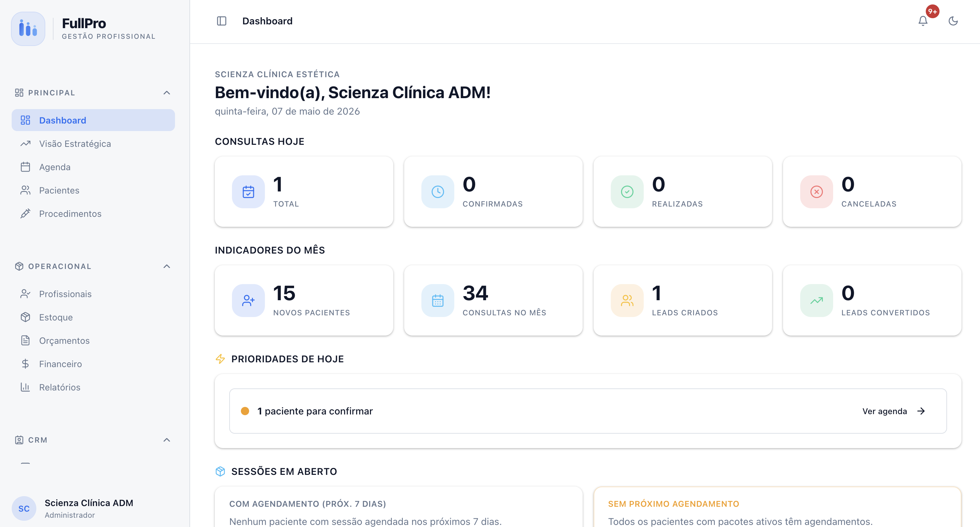Image resolution: width=980 pixels, height=527 pixels.
Task: Click the Com Agendamento (Próx. 7 dias) heading
Action: click(307, 504)
